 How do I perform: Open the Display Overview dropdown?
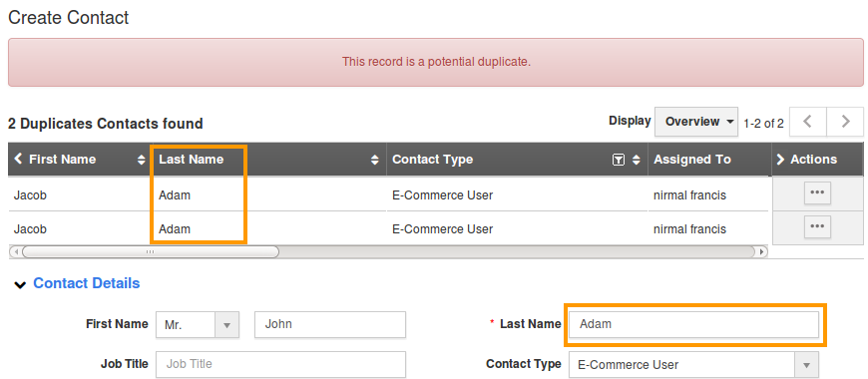click(696, 122)
